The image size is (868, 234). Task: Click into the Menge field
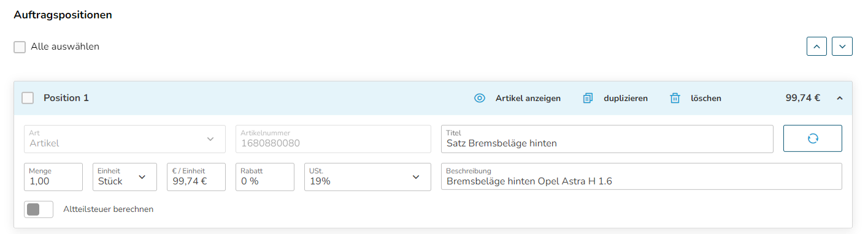pos(53,177)
